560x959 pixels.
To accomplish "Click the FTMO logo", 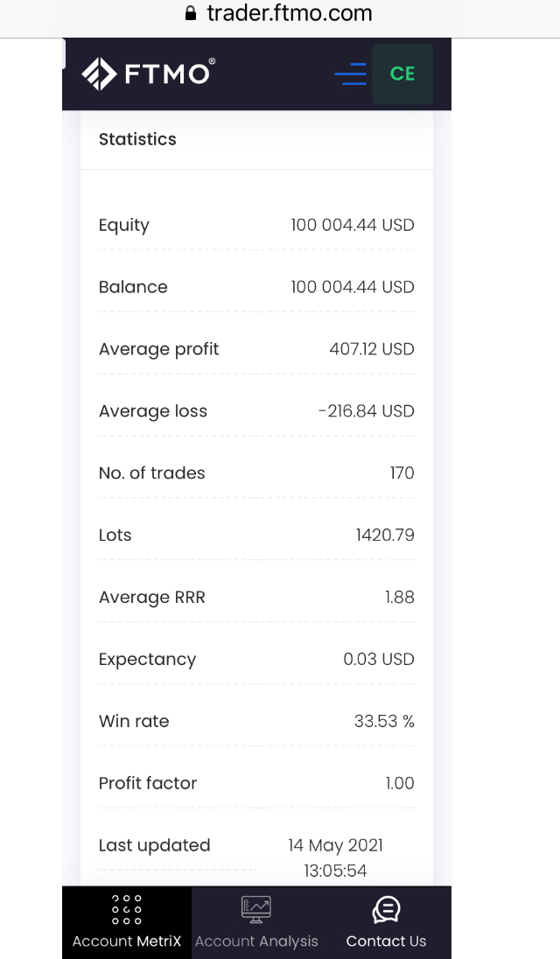I will [x=148, y=74].
